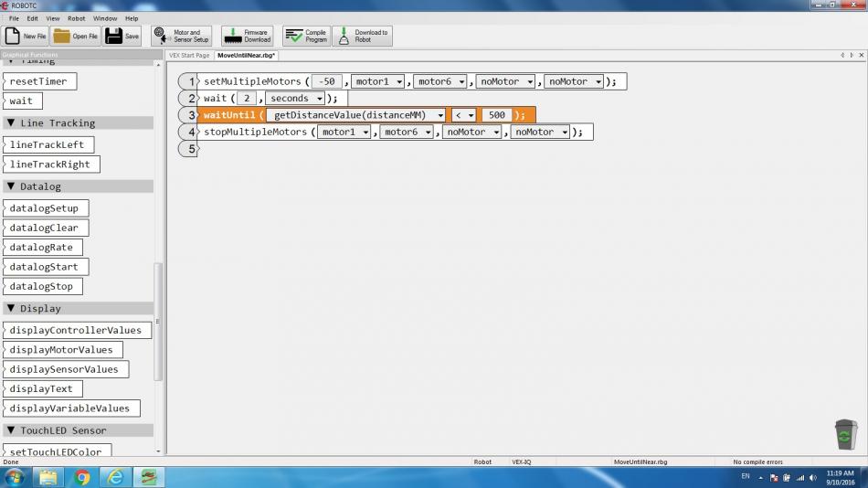
Task: Open Motor and Sensor Setup
Action: pos(182,36)
